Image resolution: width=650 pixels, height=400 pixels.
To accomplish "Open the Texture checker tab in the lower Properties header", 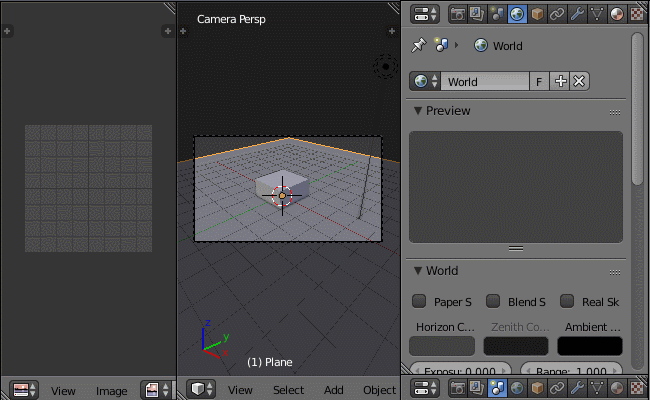I will click(637, 388).
